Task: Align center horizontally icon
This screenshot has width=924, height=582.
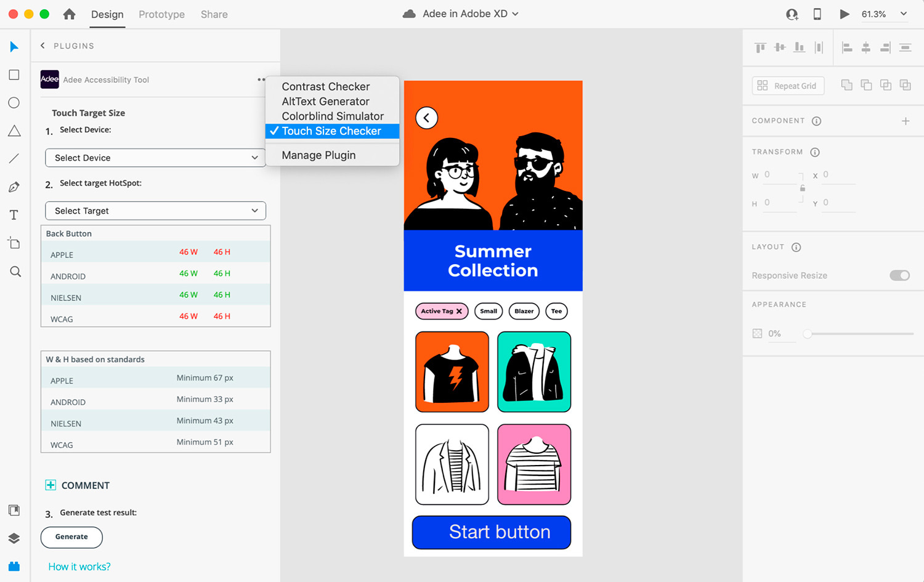Action: point(866,47)
